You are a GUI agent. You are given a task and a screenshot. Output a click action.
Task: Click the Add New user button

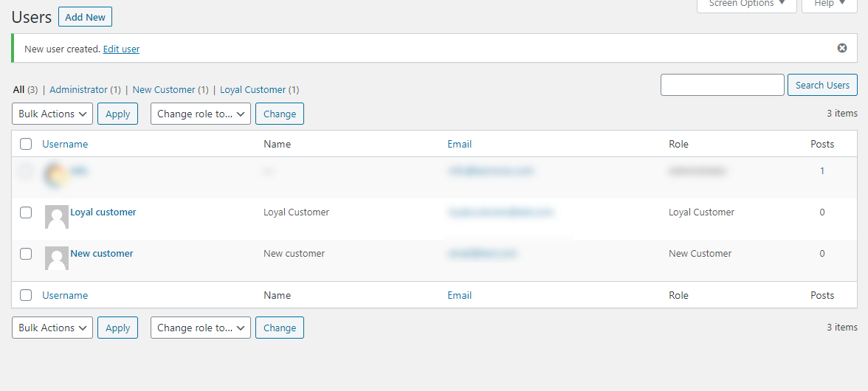point(85,17)
